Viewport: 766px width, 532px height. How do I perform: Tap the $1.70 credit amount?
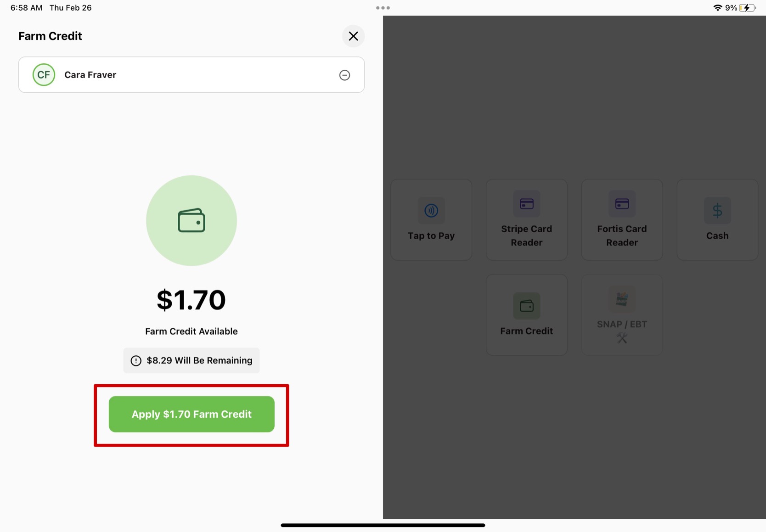[191, 300]
